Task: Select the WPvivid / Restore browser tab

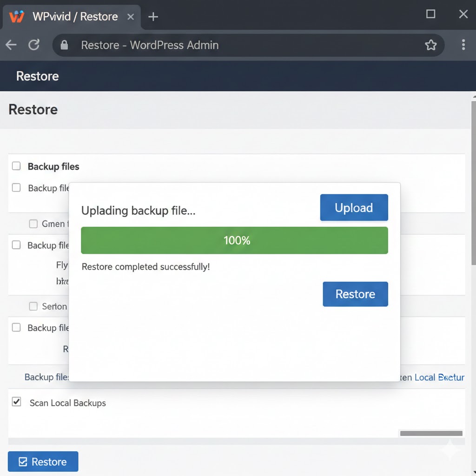Action: pyautogui.click(x=74, y=17)
